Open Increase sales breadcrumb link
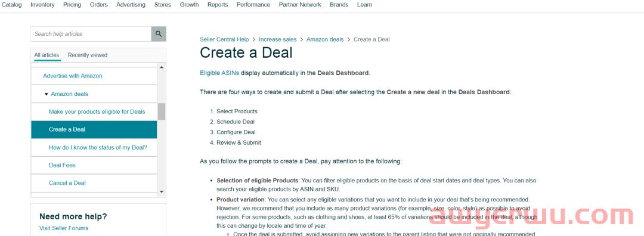Viewport: 644px width, 236px height. pos(278,39)
